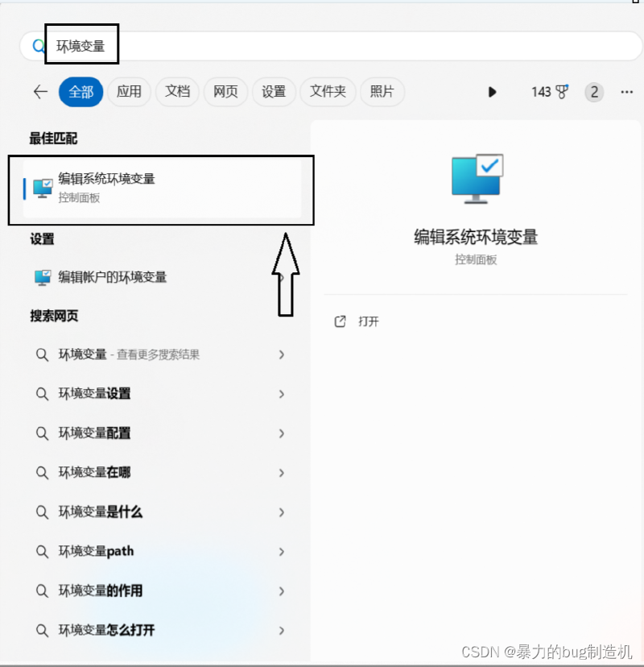Click the search magnifier icon in search box
The height and width of the screenshot is (667, 644).
coord(39,46)
